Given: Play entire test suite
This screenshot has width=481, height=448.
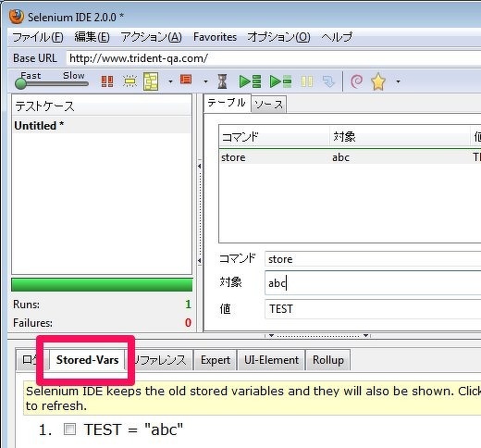Looking at the screenshot, I should [250, 81].
